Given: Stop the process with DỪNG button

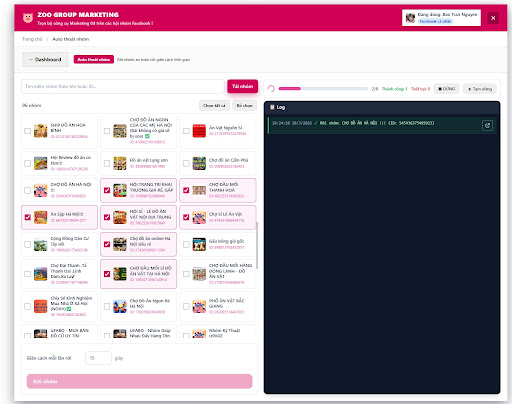Looking at the screenshot, I should click(447, 89).
